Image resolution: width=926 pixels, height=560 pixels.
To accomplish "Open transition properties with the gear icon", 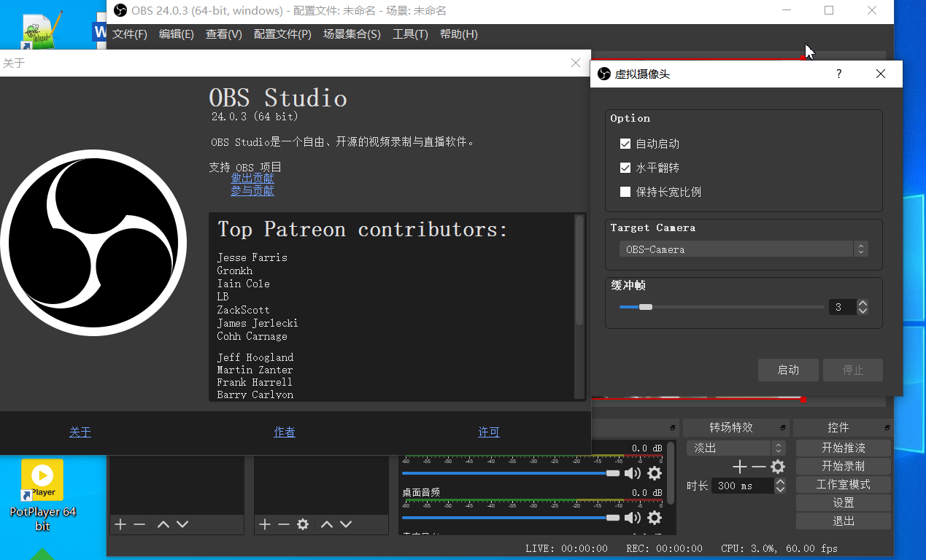I will pyautogui.click(x=778, y=467).
